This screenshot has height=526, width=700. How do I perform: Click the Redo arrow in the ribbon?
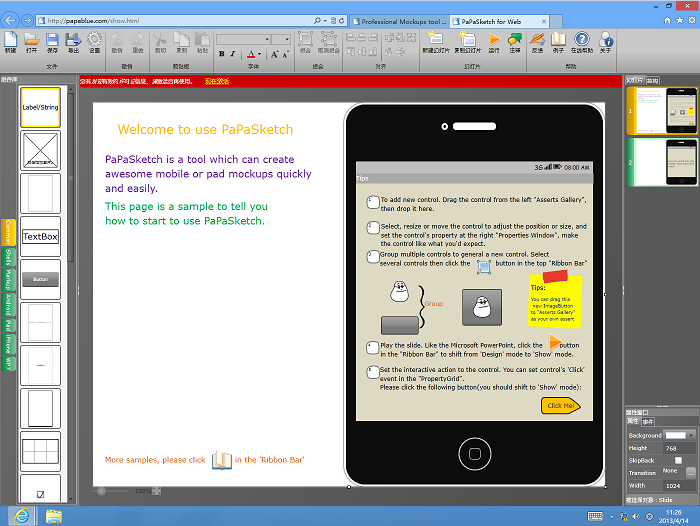(x=138, y=42)
